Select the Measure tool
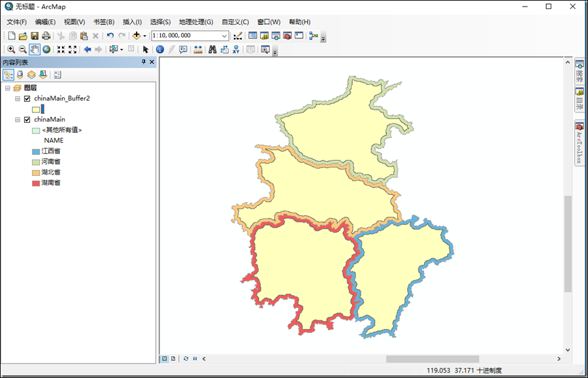This screenshot has height=378, width=588. (x=197, y=49)
